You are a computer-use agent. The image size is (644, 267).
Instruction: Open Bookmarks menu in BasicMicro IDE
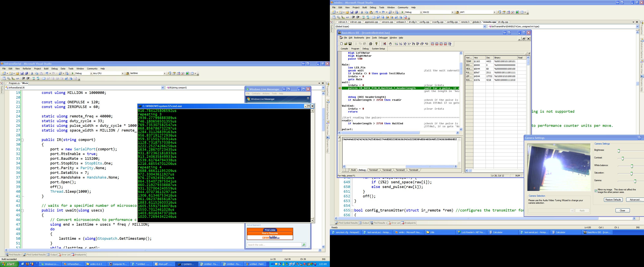(359, 38)
